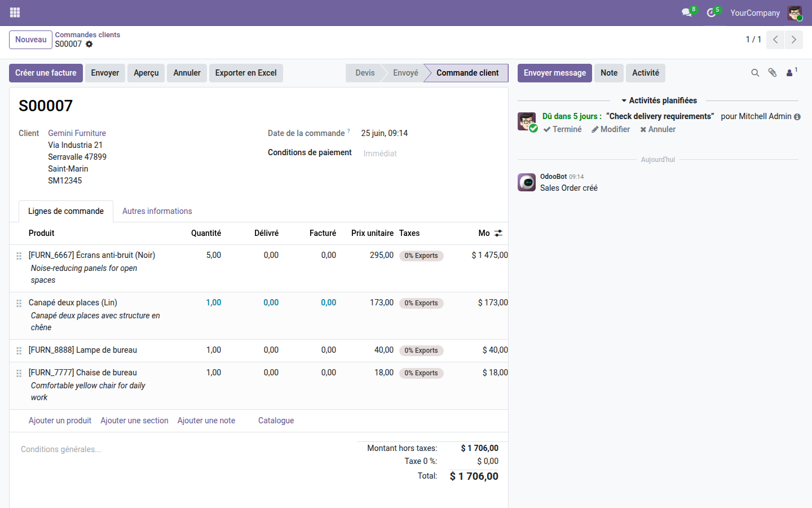The width and height of the screenshot is (812, 508).
Task: Click OdooBot avatar in the chatter
Action: (527, 182)
